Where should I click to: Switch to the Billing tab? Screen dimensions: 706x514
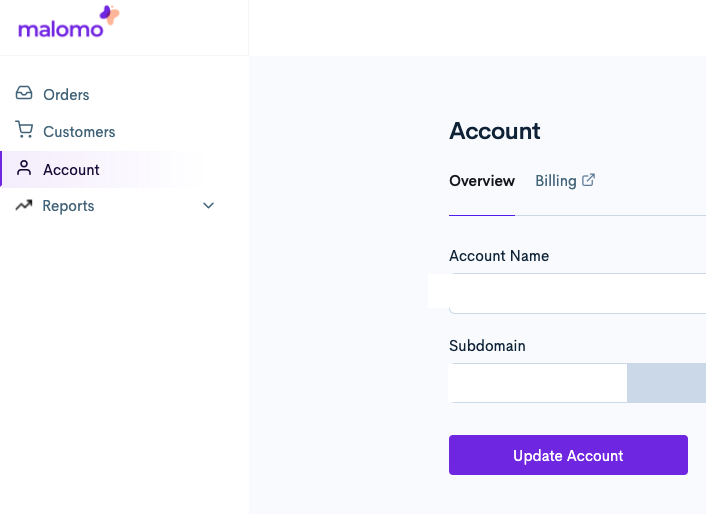click(x=555, y=181)
